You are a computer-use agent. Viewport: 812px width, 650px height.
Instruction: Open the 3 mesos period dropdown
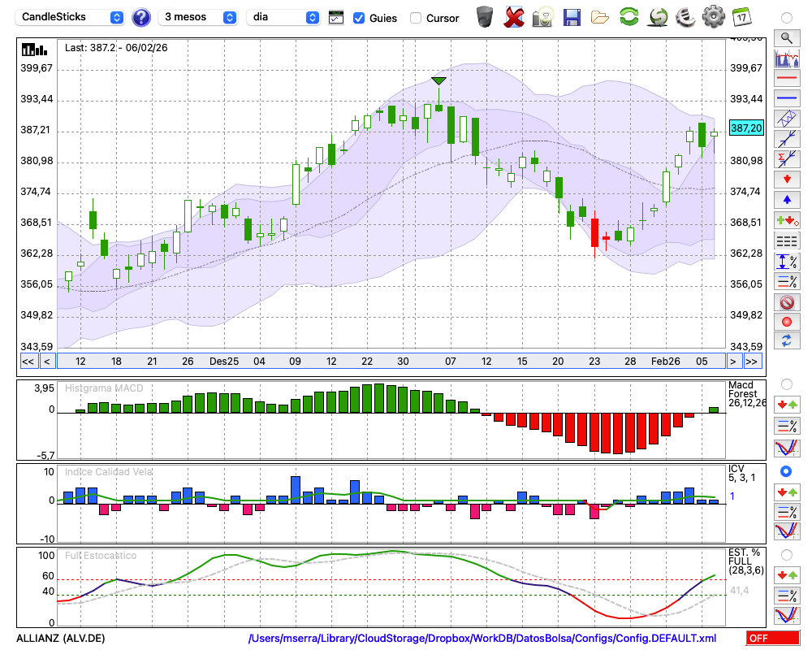(198, 17)
